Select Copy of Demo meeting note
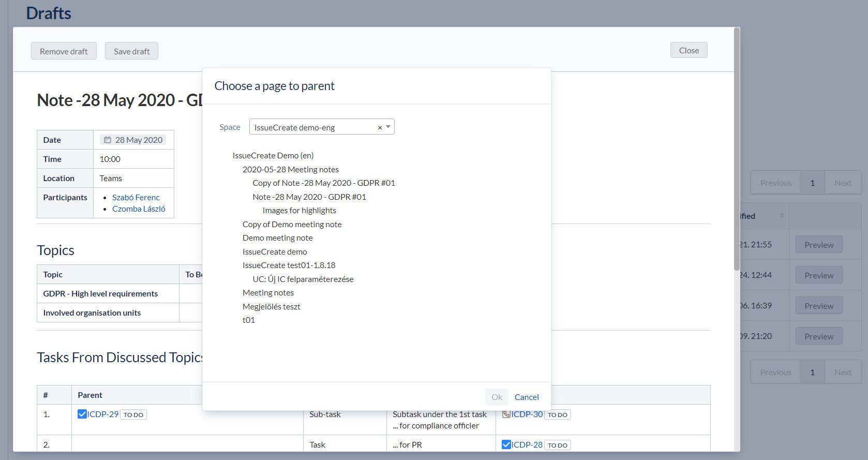Image resolution: width=868 pixels, height=460 pixels. (x=292, y=224)
